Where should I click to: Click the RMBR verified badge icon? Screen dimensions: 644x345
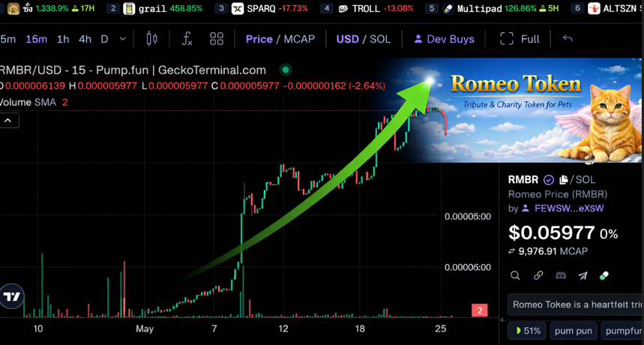pyautogui.click(x=548, y=179)
